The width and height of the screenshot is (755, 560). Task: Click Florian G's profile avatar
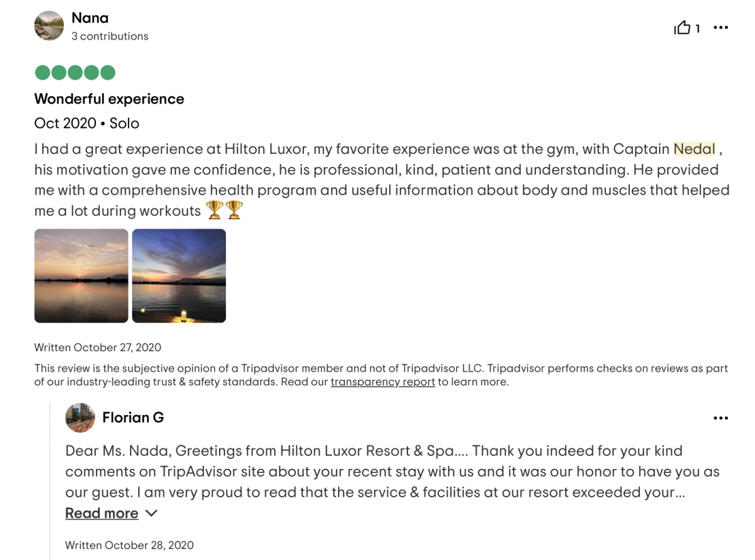[80, 418]
